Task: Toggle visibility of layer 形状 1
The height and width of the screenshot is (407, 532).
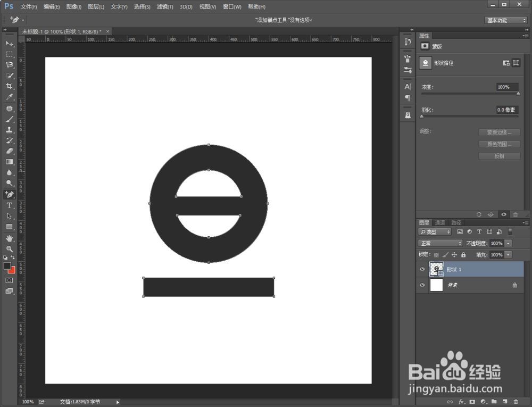Action: tap(422, 269)
